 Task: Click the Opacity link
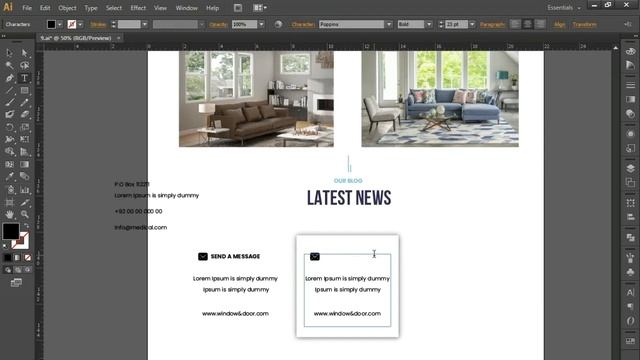click(x=218, y=24)
